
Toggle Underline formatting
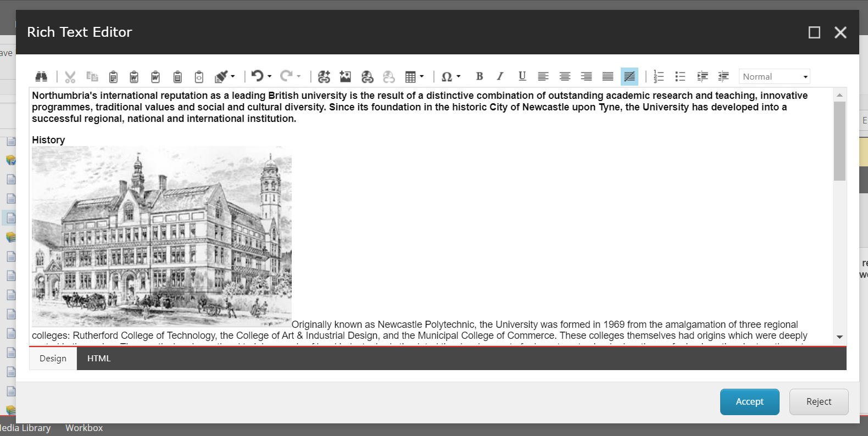pos(522,76)
